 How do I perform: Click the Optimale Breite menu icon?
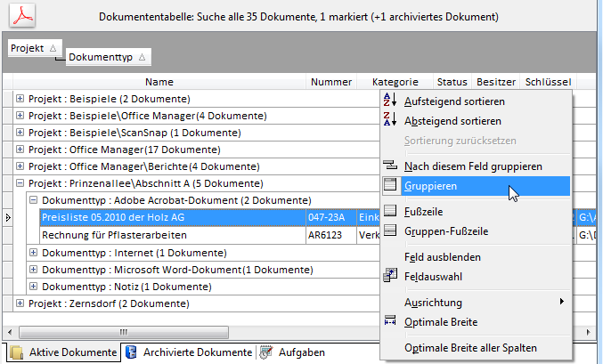pos(389,321)
